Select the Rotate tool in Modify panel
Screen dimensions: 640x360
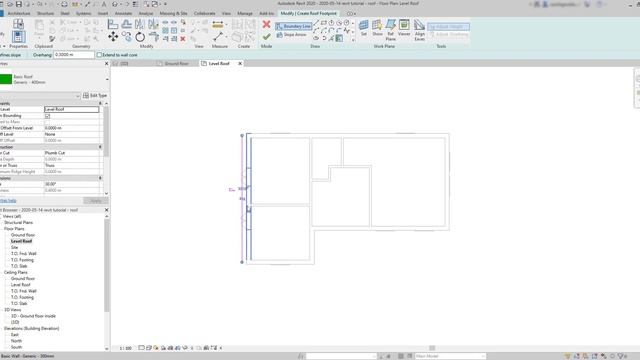tap(140, 37)
